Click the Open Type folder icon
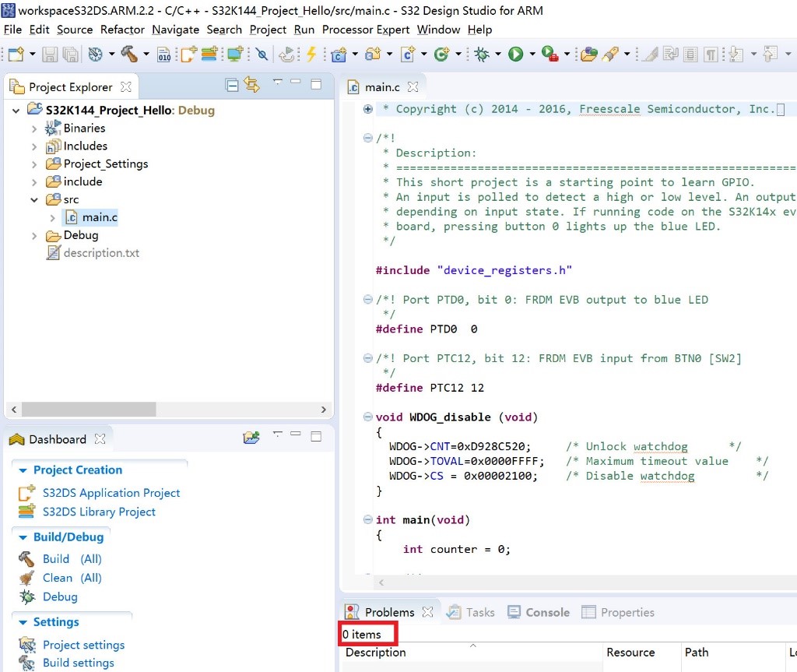 click(x=588, y=54)
